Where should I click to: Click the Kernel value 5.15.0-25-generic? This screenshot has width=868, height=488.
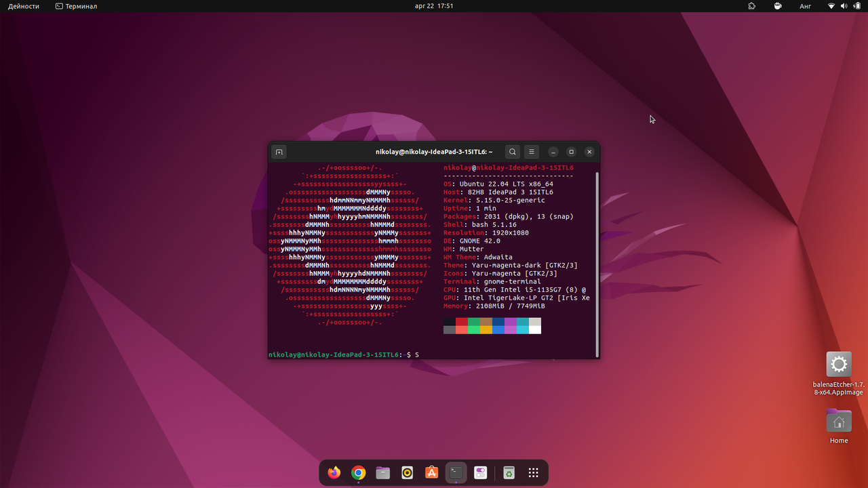[511, 200]
